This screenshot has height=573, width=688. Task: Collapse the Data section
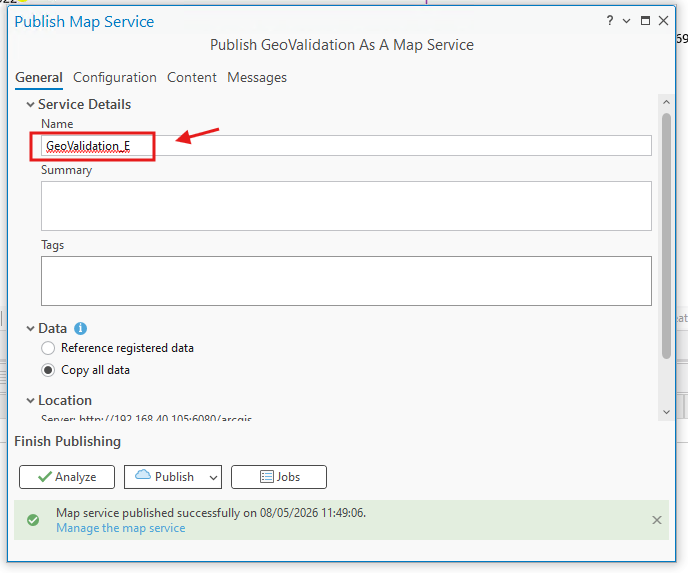(30, 328)
